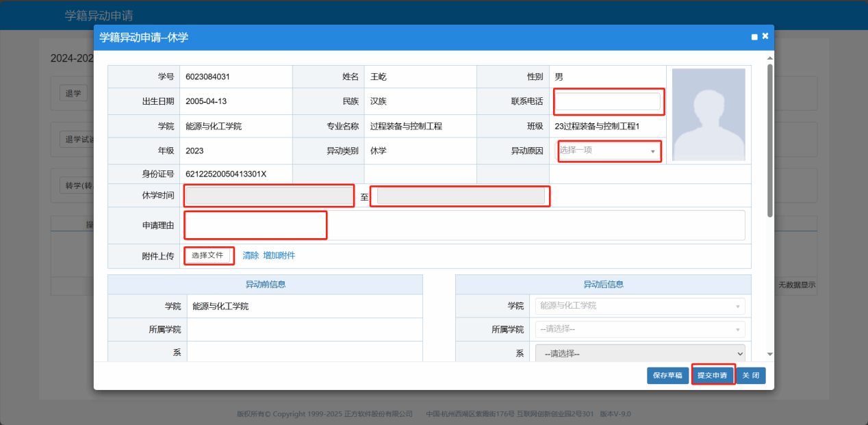The image size is (868, 425).
Task: Click the student photo placeholder
Action: pyautogui.click(x=709, y=114)
